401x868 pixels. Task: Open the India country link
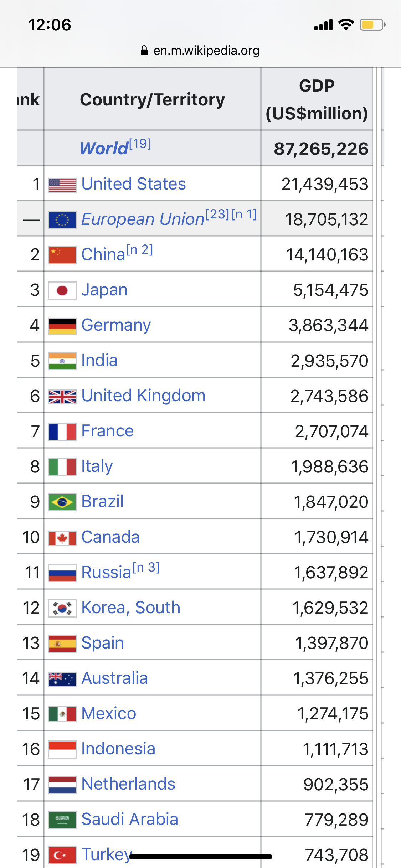(99, 360)
